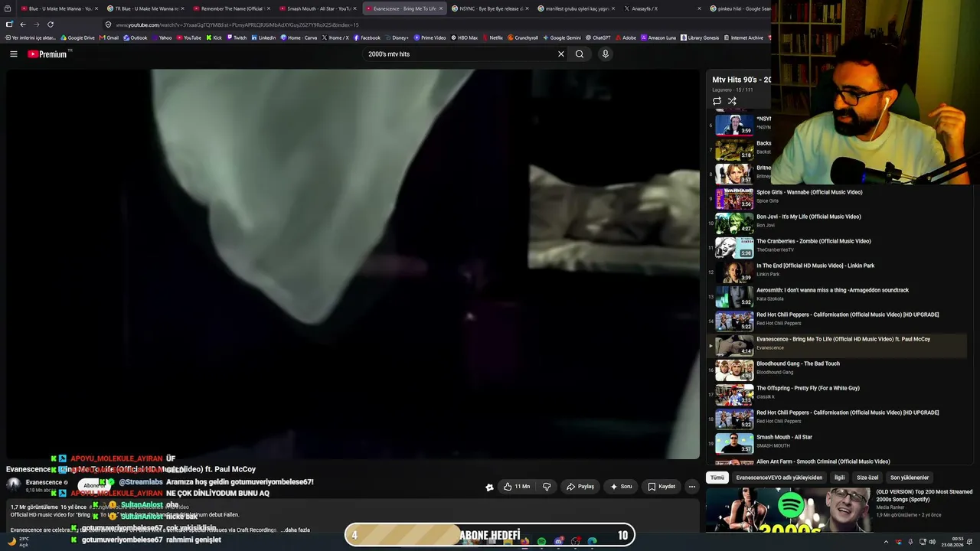Image resolution: width=980 pixels, height=551 pixels.
Task: Click the Evanescence video player area
Action: click(353, 264)
